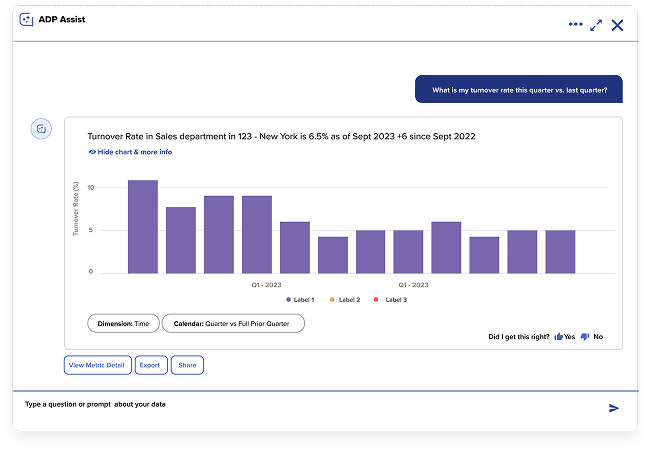The width and height of the screenshot is (650, 452).
Task: Click the Share button
Action: 187,365
